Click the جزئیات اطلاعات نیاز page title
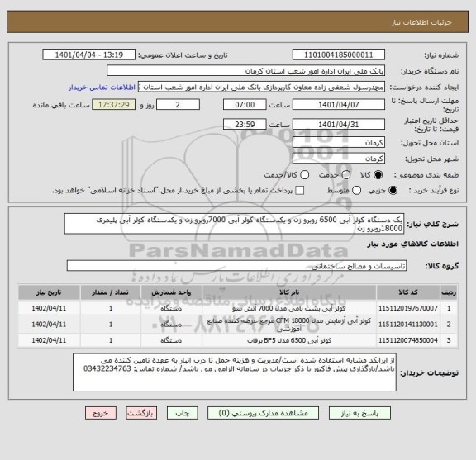Image resolution: width=476 pixels, height=460 pixels. coord(421,22)
